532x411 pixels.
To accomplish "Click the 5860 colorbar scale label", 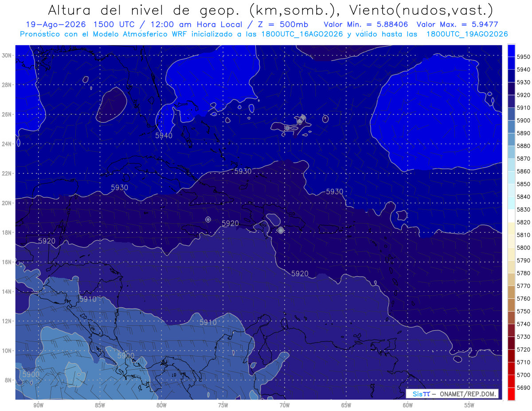I will 524,171.
